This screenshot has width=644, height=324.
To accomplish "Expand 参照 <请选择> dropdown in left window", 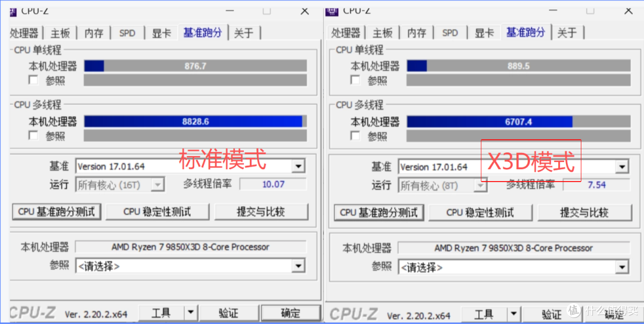I will coord(298,266).
